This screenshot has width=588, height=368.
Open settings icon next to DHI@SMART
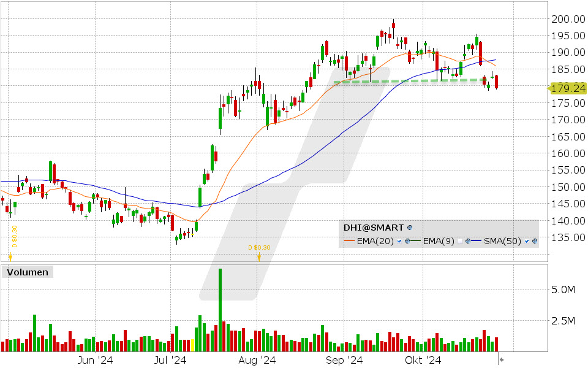pyautogui.click(x=410, y=228)
